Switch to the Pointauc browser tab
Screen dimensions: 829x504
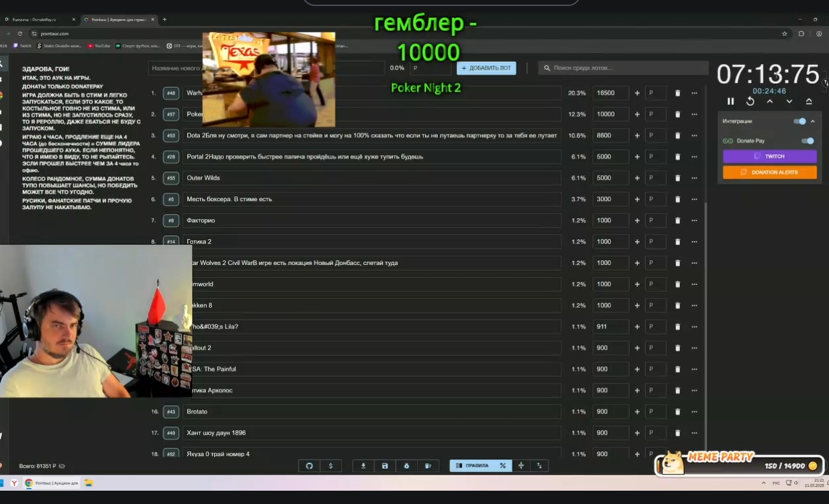tap(119, 19)
